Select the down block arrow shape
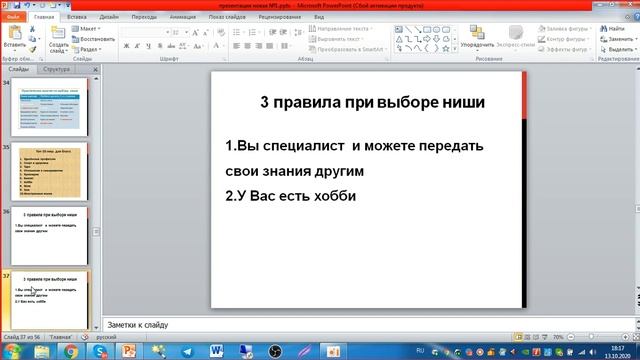640x360 pixels. [x=436, y=39]
